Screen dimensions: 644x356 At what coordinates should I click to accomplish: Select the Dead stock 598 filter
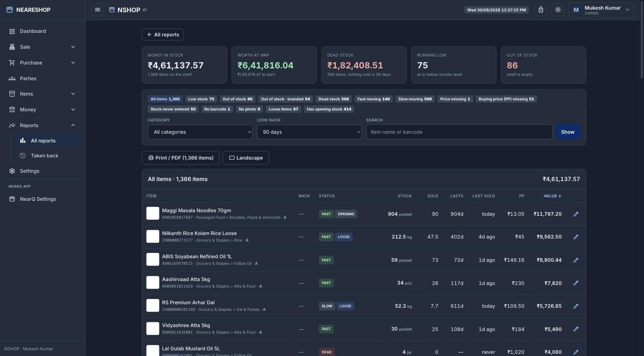click(x=334, y=99)
